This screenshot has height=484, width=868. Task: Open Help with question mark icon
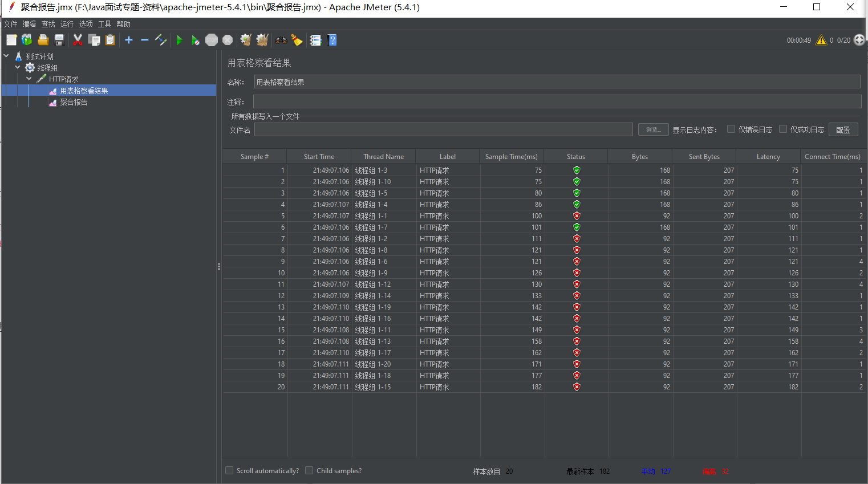[x=332, y=40]
